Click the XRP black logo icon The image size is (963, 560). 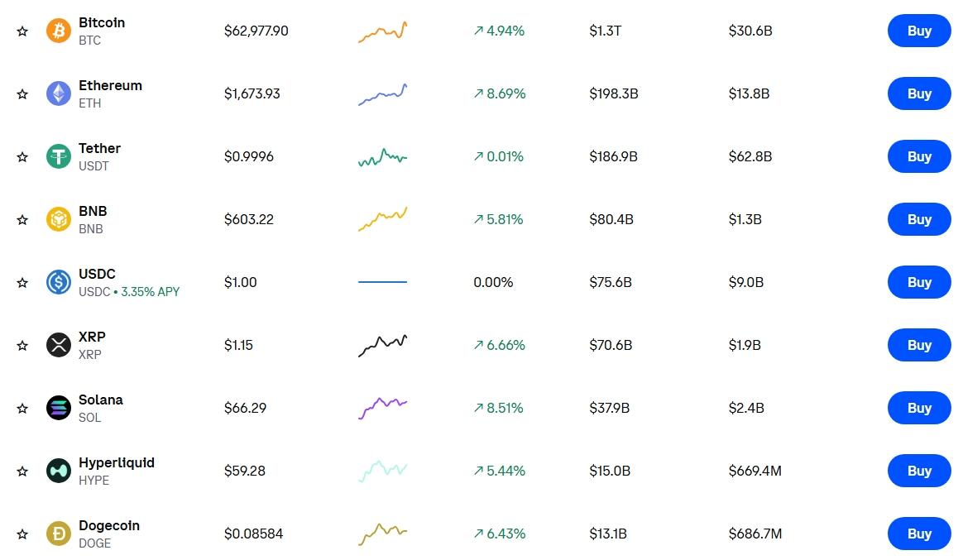click(x=59, y=345)
